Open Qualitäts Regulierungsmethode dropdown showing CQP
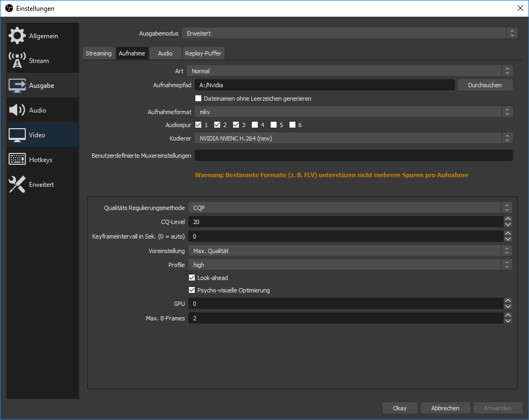Screen dimensions: 529x420 coord(350,208)
